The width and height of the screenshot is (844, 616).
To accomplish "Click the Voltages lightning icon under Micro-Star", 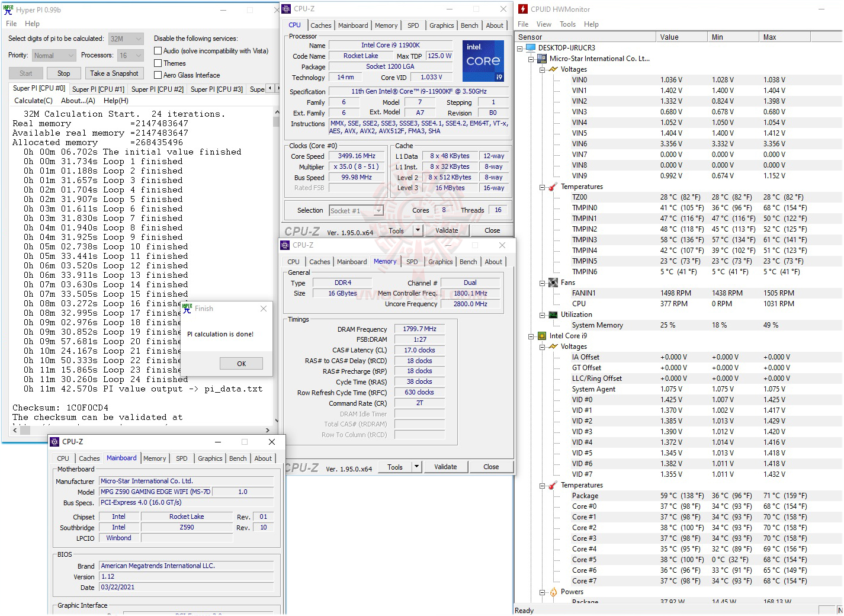I will click(x=553, y=69).
